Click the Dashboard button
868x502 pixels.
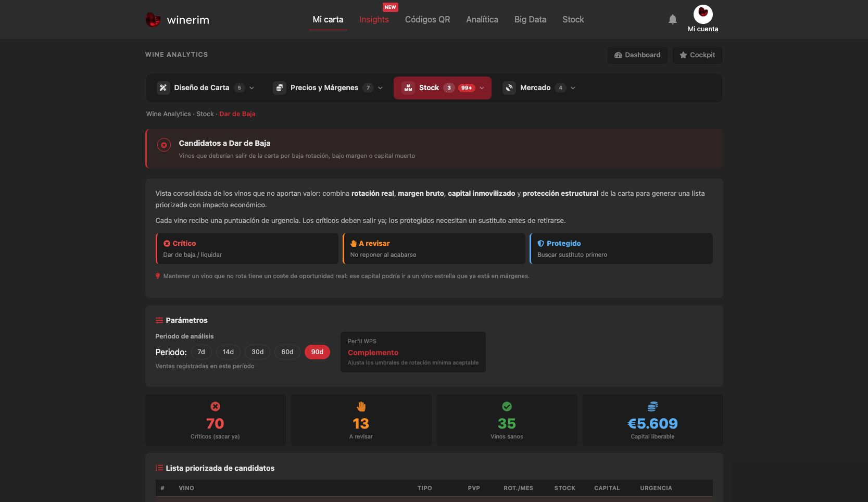tap(637, 55)
